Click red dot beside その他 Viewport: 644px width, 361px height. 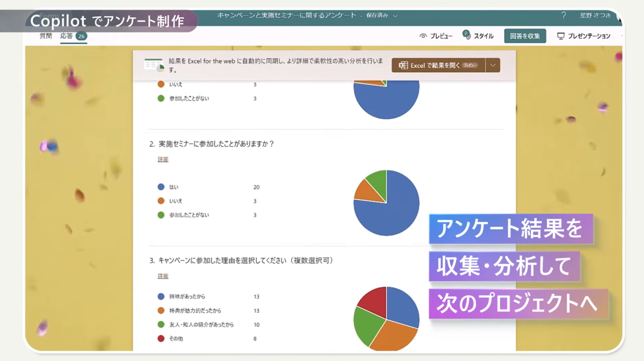click(161, 339)
